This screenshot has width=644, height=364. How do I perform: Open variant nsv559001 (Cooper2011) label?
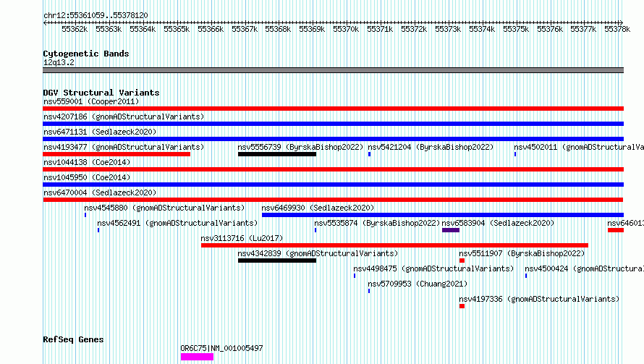91,101
